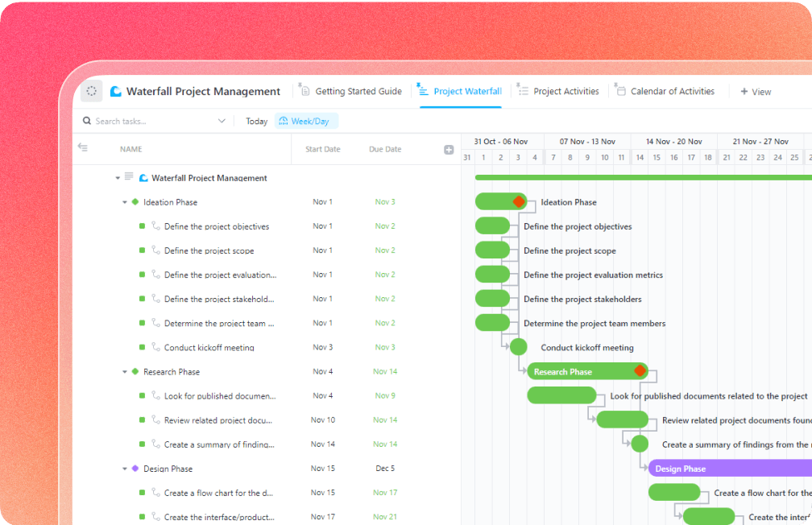Image resolution: width=812 pixels, height=525 pixels.
Task: Open the Design Phase task name
Action: pyautogui.click(x=168, y=469)
